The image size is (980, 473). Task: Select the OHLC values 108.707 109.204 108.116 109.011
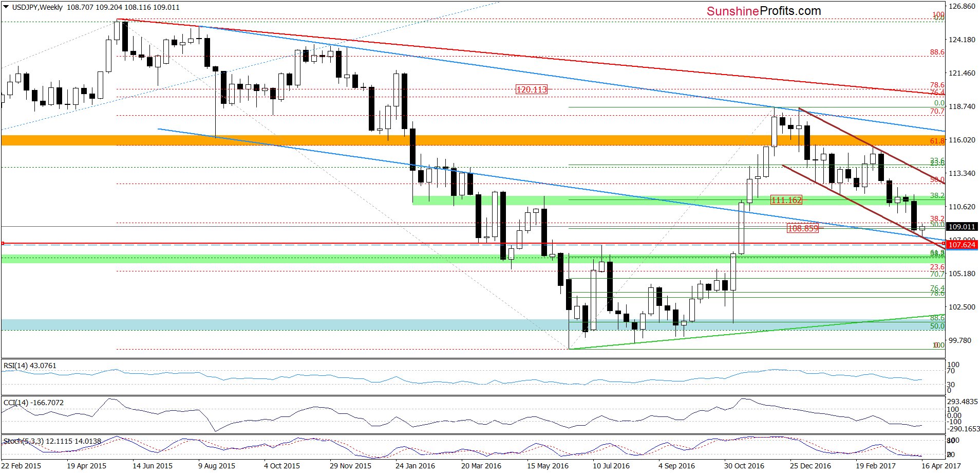coord(123,7)
